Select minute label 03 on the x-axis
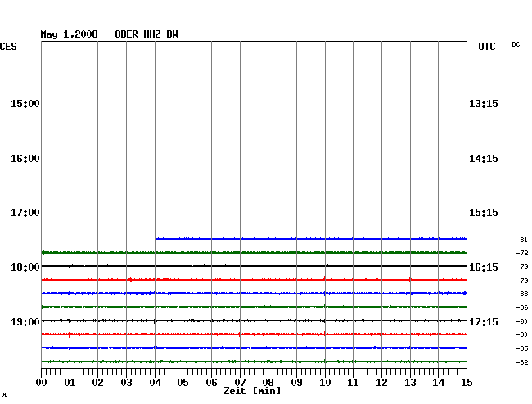Screen dimensions: 532x404 pos(126,383)
